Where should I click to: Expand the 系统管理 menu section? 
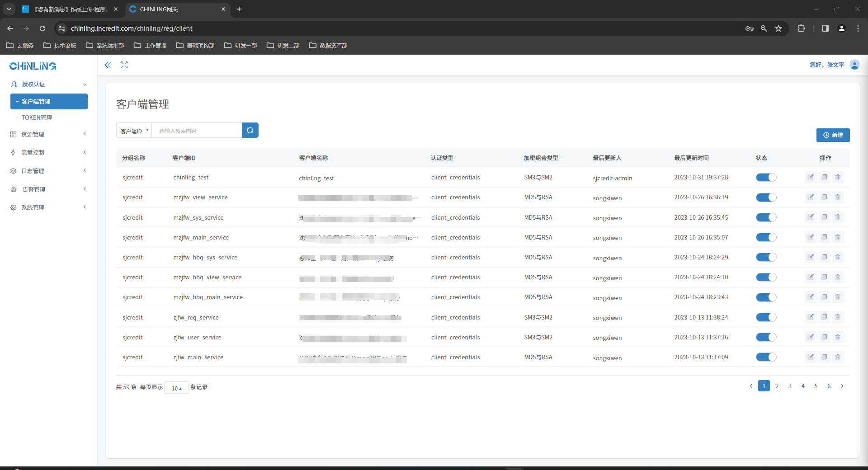[49, 207]
